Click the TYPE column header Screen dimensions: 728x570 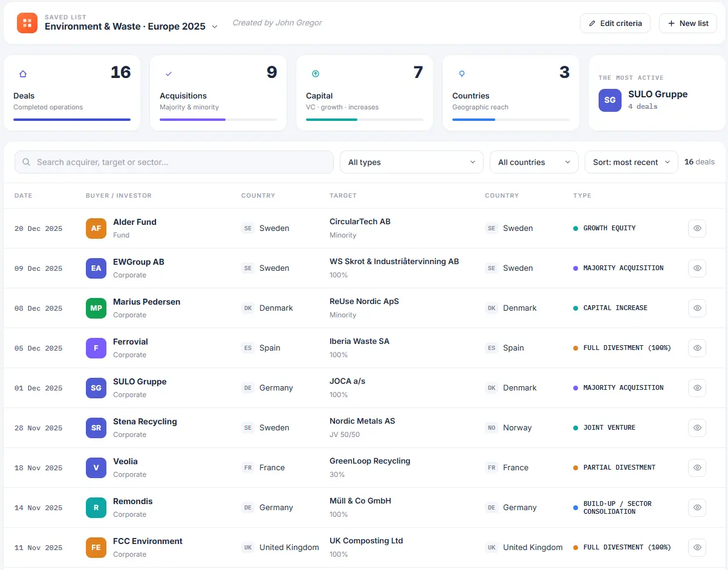[582, 196]
